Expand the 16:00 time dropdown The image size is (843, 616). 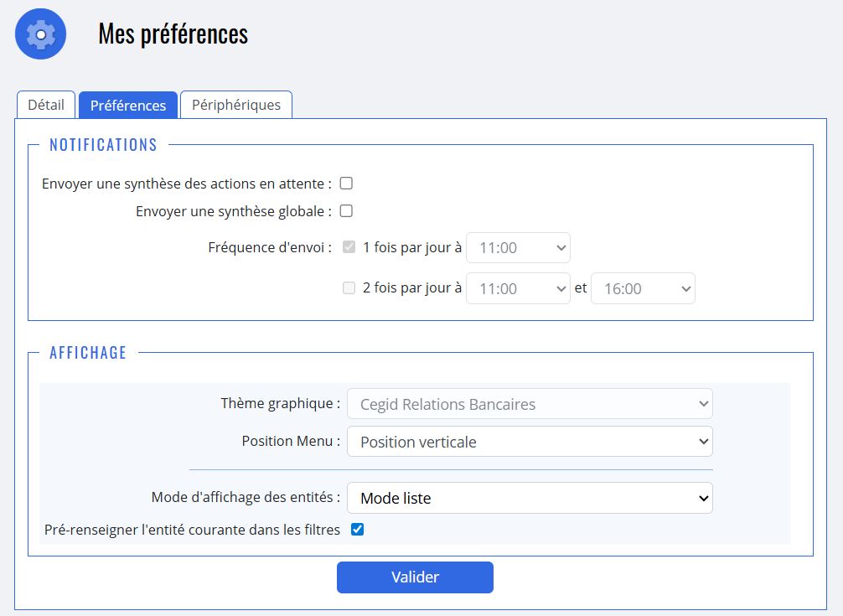643,288
